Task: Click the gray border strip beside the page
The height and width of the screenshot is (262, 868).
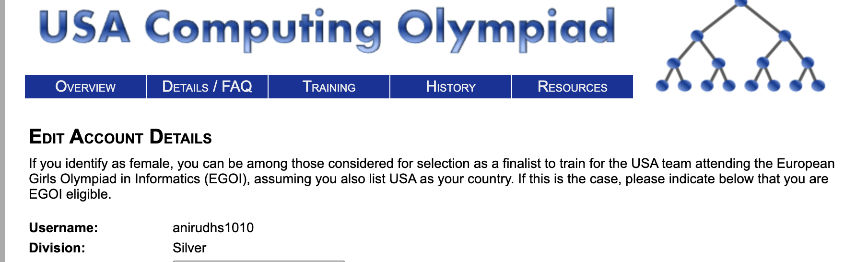Action: click(x=2, y=131)
